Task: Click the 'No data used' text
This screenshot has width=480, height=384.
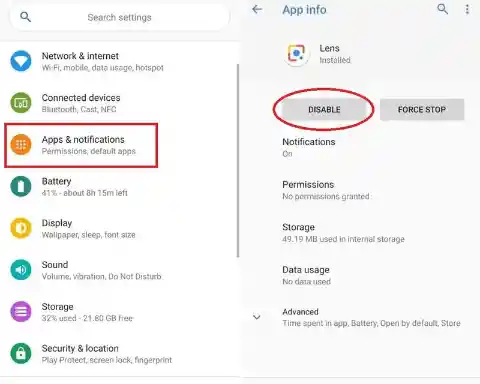Action: click(x=306, y=282)
